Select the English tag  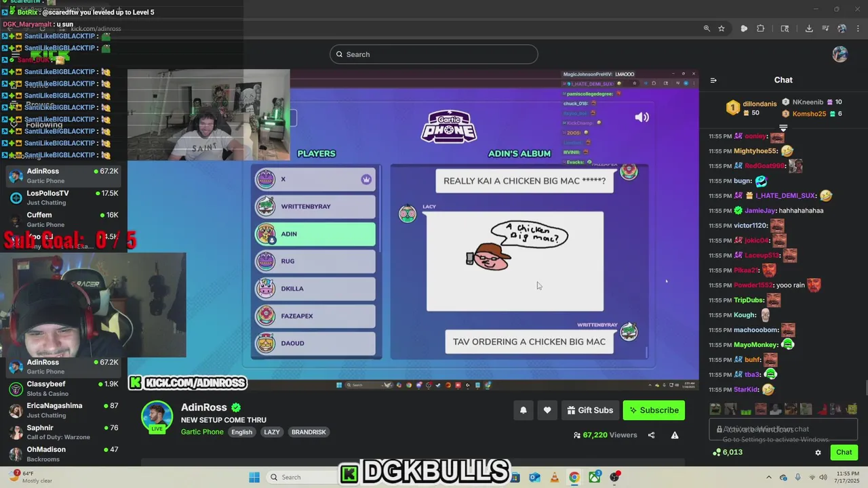pos(241,432)
